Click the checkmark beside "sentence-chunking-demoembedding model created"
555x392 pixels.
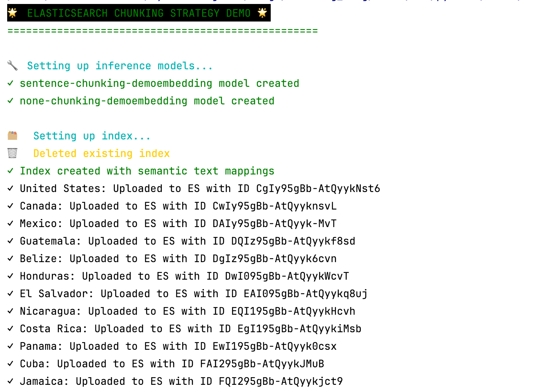pyautogui.click(x=10, y=83)
